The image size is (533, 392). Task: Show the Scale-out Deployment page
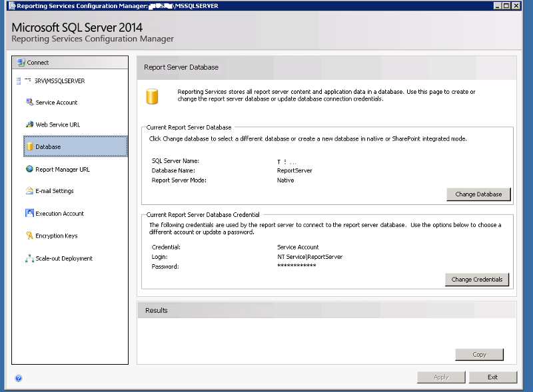(64, 258)
